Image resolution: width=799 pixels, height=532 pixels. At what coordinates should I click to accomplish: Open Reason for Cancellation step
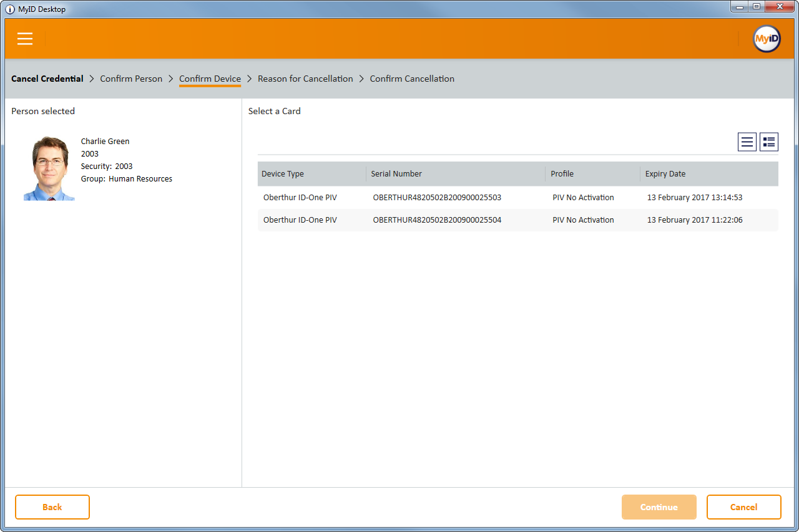305,79
